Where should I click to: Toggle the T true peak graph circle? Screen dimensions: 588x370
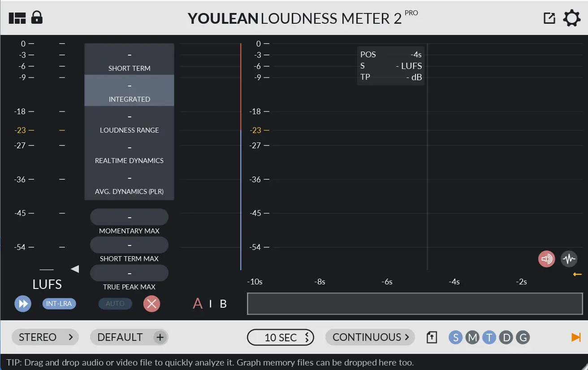coord(489,337)
